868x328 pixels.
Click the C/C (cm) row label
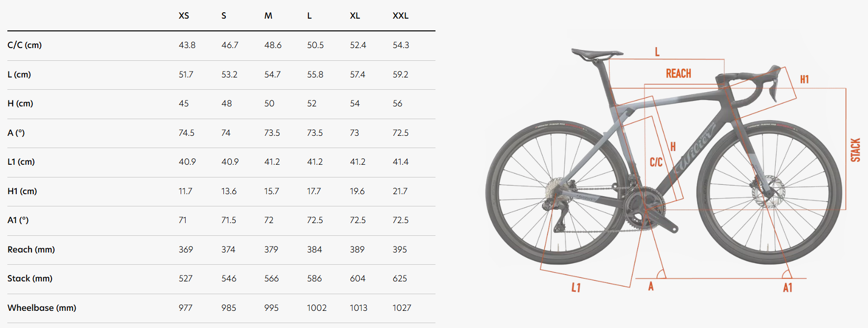[25, 45]
